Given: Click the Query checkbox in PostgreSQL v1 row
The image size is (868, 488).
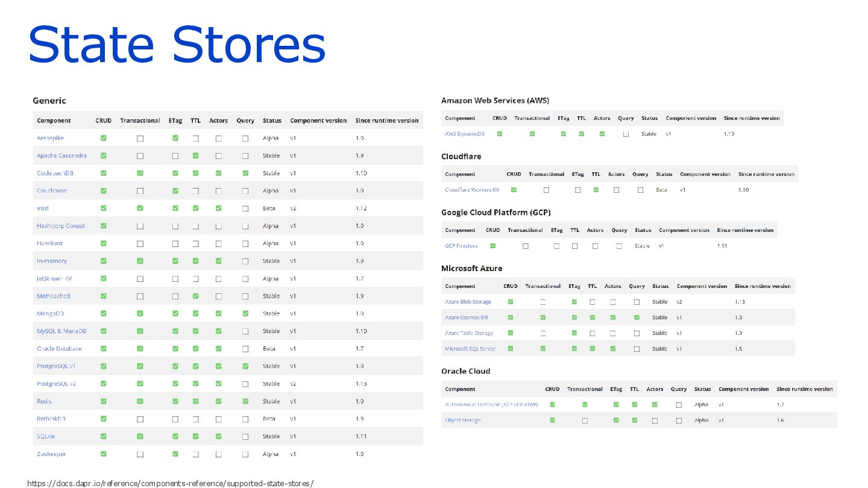Looking at the screenshot, I should (245, 366).
